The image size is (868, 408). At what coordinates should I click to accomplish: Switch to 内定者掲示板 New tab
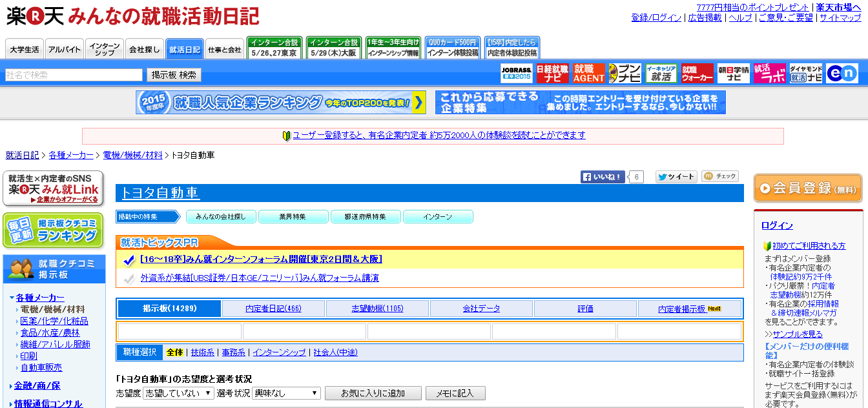pos(690,309)
